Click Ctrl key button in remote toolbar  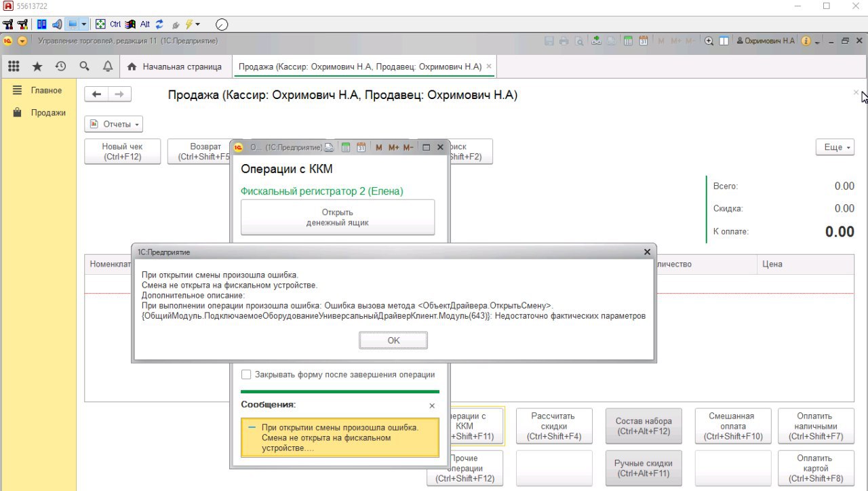point(115,24)
